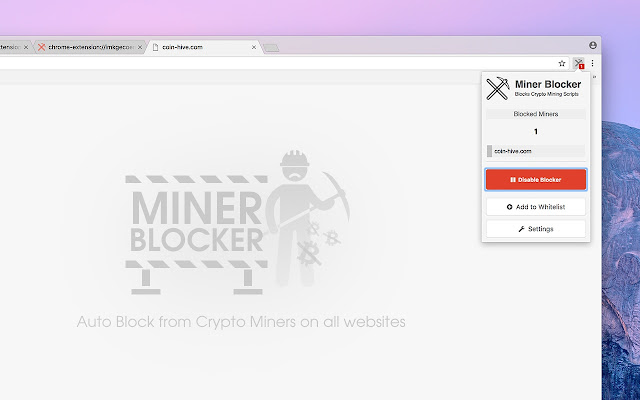This screenshot has width=640, height=400.
Task: Select the blocked coin-hive.com entry
Action: [x=536, y=151]
